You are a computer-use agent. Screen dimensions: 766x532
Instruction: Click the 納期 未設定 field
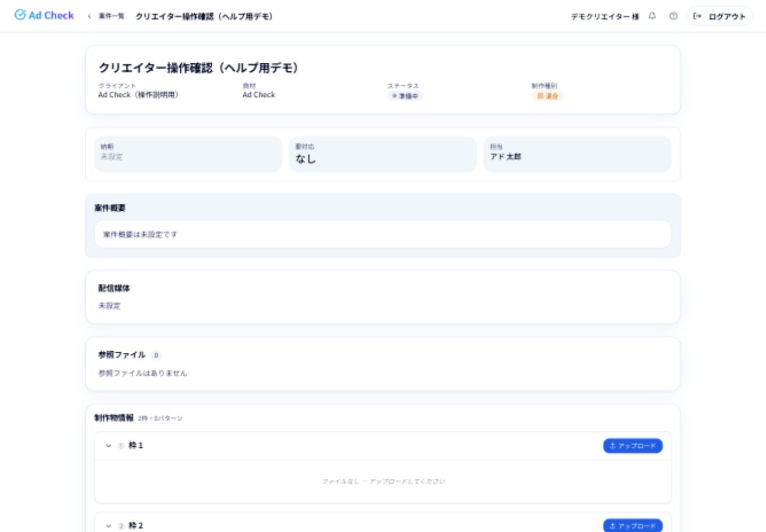[x=188, y=154]
